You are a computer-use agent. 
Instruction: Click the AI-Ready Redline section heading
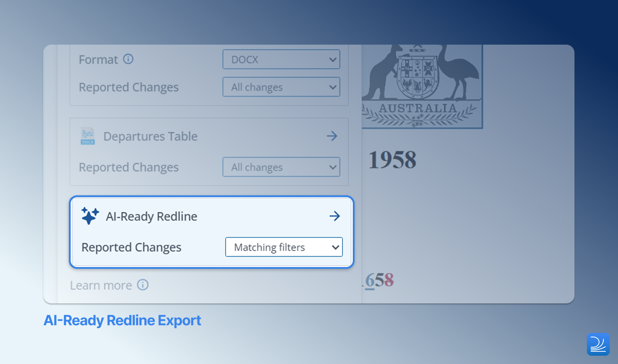(152, 216)
